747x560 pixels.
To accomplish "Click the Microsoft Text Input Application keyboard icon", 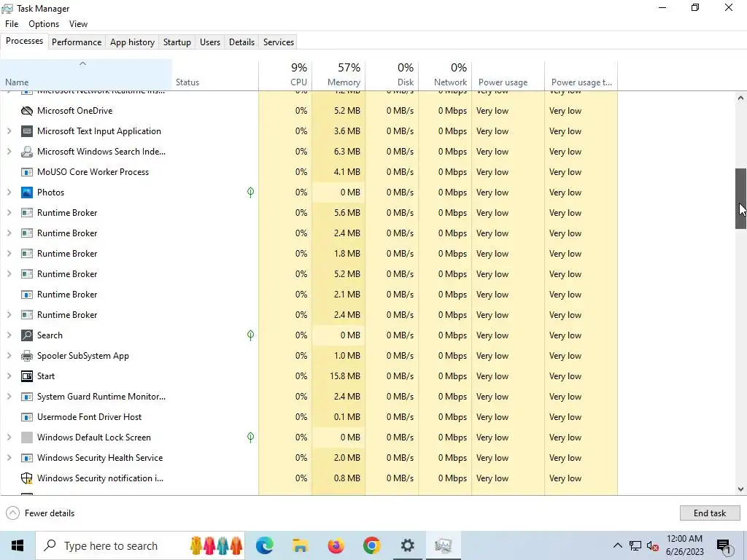I will [27, 131].
